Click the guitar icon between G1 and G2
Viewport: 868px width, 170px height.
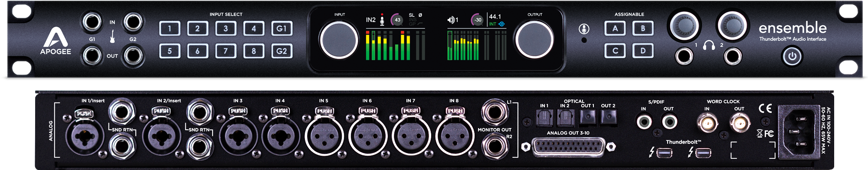(x=112, y=36)
